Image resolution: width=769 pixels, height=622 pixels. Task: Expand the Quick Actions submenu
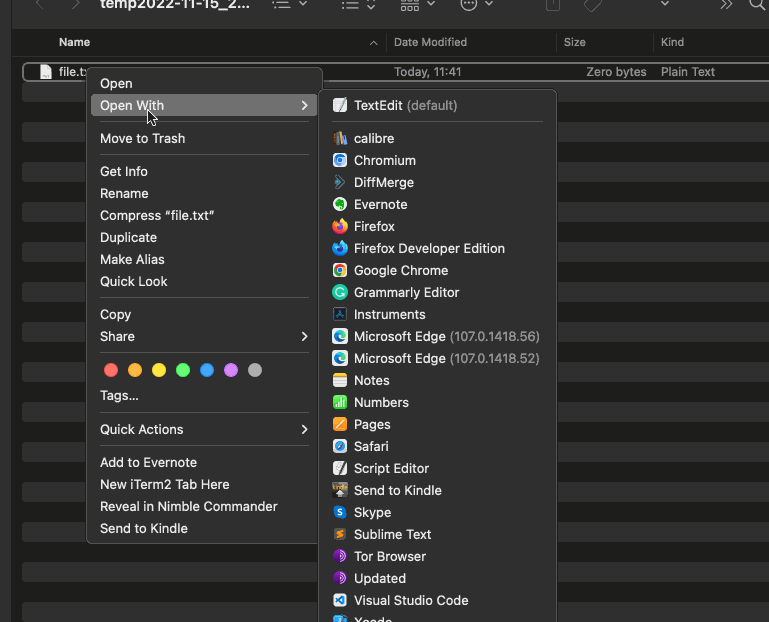(204, 430)
